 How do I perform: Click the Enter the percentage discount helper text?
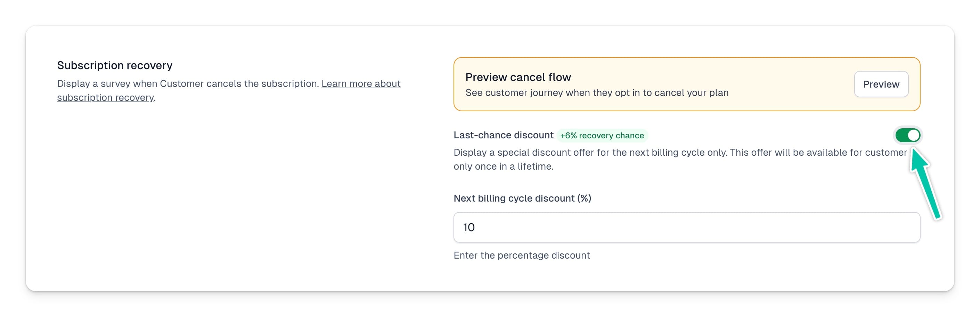pos(522,255)
